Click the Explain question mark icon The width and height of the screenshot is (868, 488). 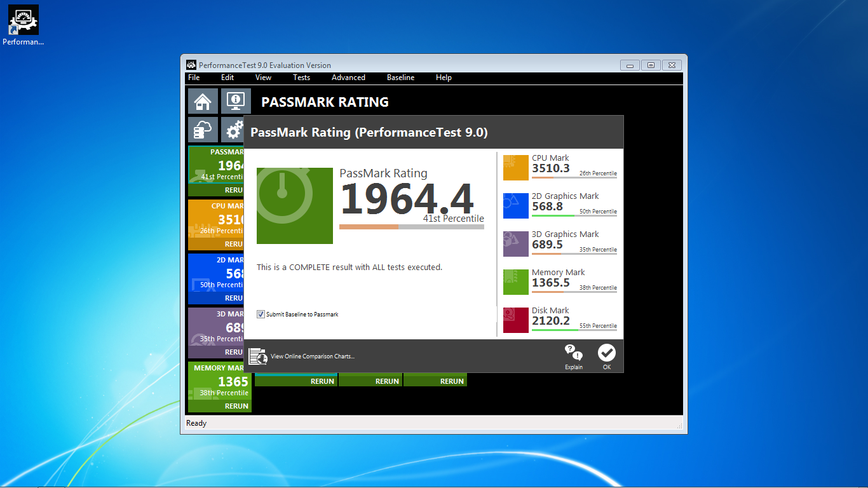click(574, 353)
